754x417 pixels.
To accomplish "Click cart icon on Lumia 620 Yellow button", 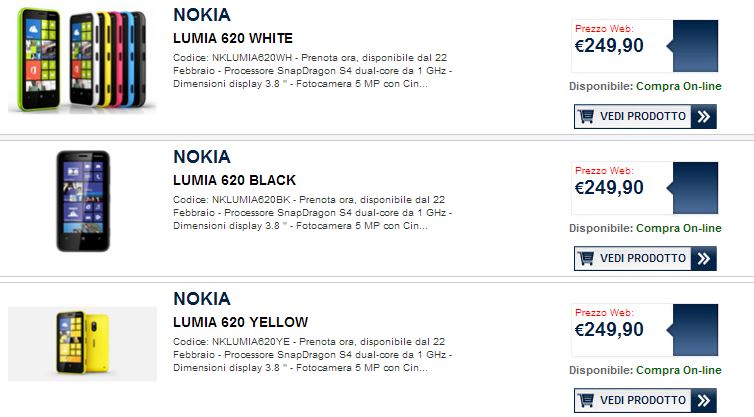I will tap(586, 400).
